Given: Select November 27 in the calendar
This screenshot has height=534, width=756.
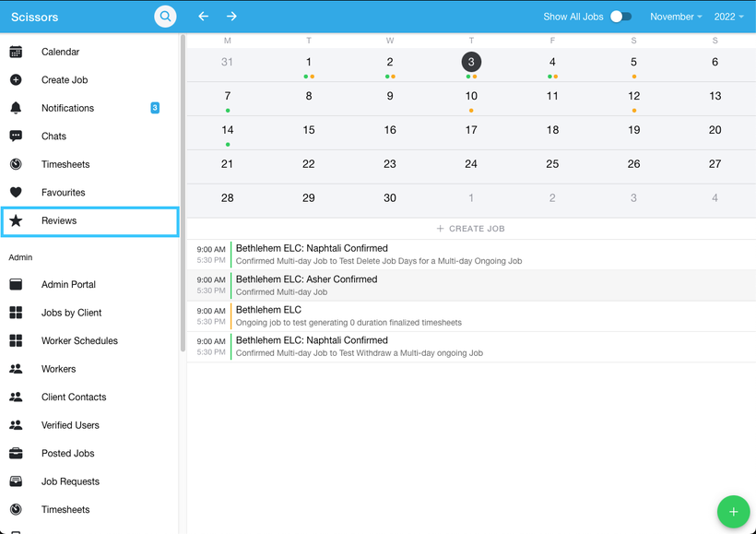Looking at the screenshot, I should [x=715, y=164].
